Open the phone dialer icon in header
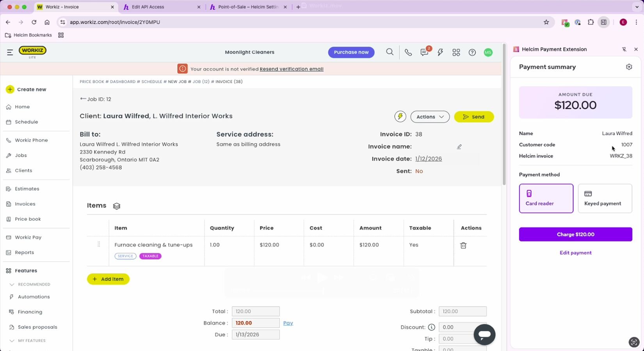Screen dimensions: 644x351 pyautogui.click(x=408, y=52)
